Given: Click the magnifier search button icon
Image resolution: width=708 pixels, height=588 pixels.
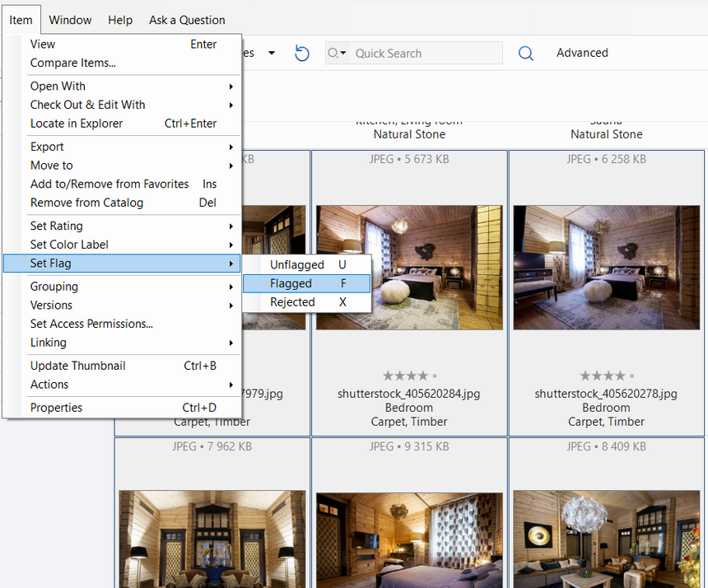Looking at the screenshot, I should (x=525, y=54).
